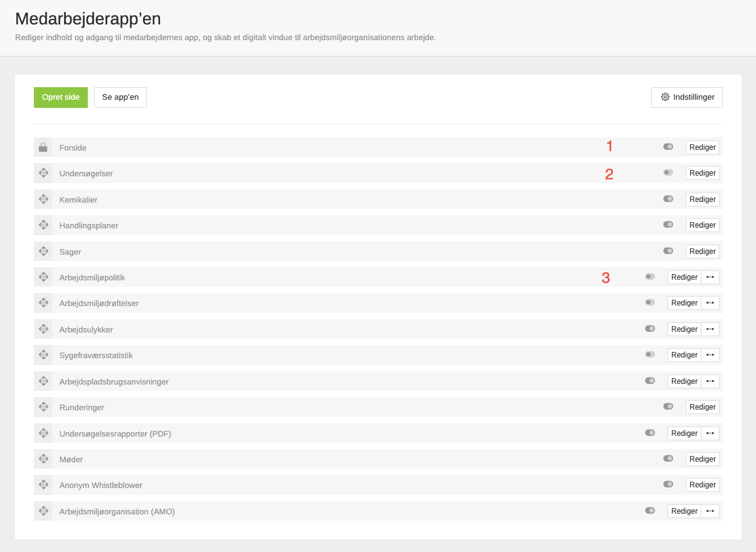The image size is (756, 552).
Task: Open more options for Arbejdsmiljøorganisation (AMO)
Action: coord(710,511)
